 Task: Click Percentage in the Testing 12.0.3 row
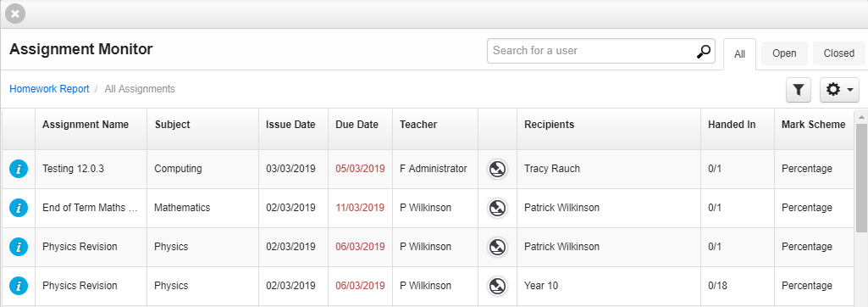(806, 169)
